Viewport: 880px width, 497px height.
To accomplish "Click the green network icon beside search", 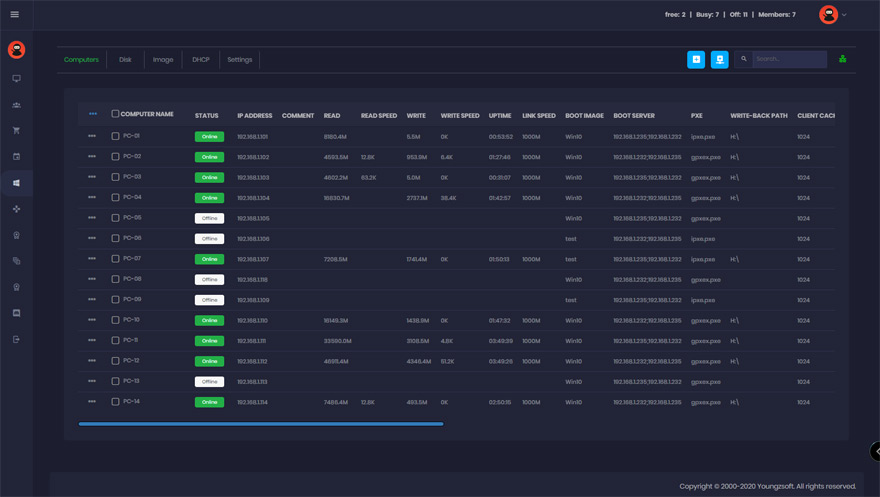I will pyautogui.click(x=842, y=59).
